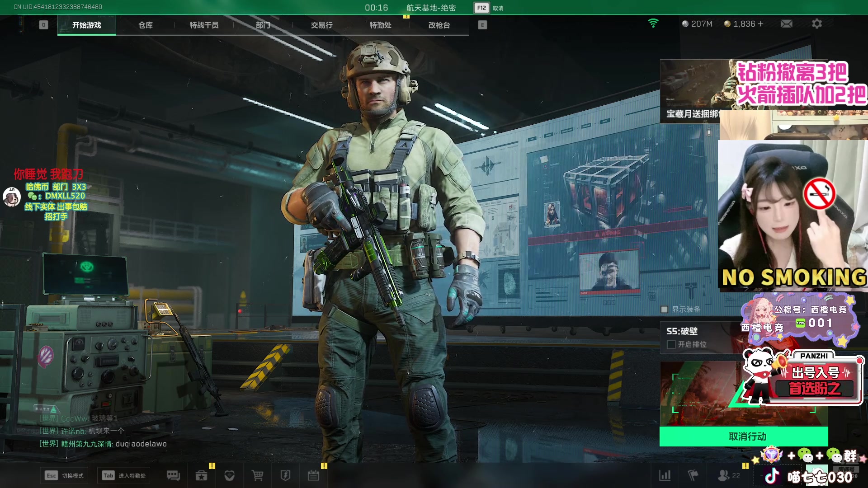Open the friends list icon showing 22
Viewport: 868px width, 488px height.
(729, 475)
